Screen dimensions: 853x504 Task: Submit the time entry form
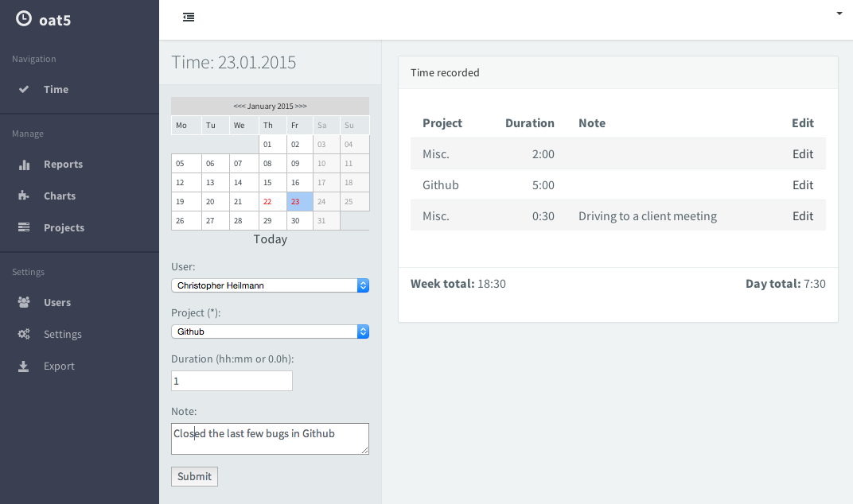tap(194, 476)
